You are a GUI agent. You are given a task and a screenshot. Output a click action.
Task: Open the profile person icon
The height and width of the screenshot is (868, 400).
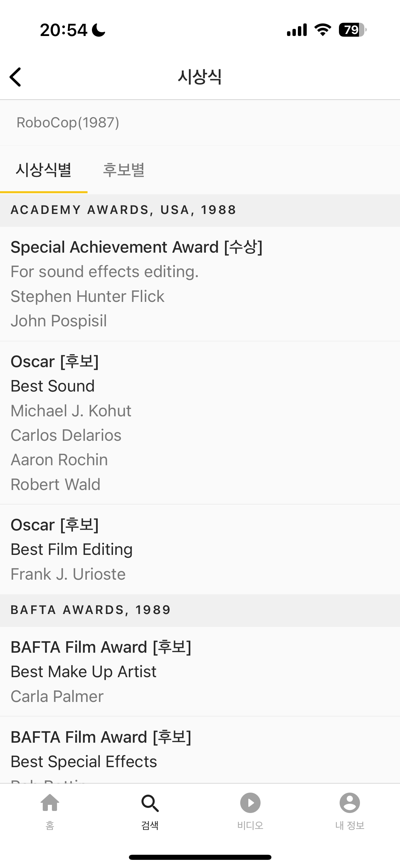pyautogui.click(x=349, y=803)
